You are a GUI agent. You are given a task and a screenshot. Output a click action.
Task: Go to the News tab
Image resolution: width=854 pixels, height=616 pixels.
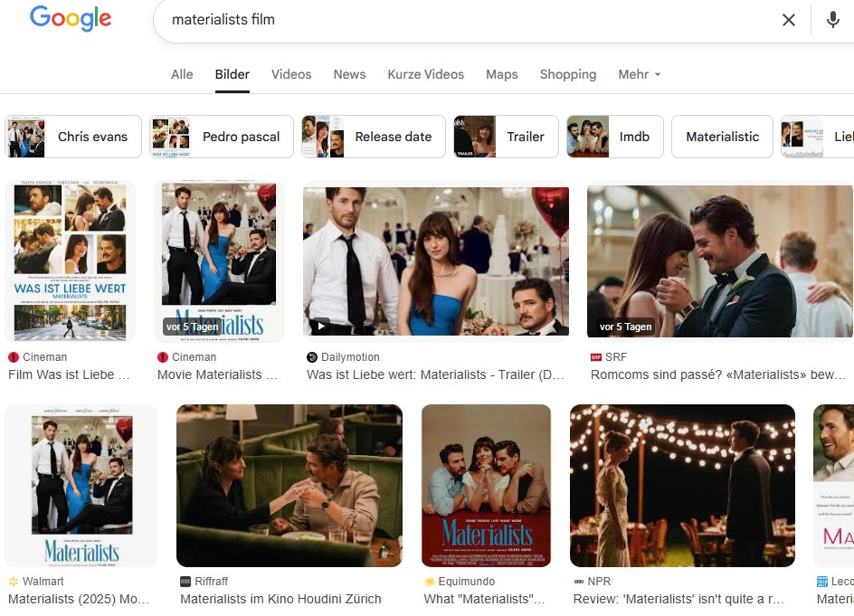point(349,74)
